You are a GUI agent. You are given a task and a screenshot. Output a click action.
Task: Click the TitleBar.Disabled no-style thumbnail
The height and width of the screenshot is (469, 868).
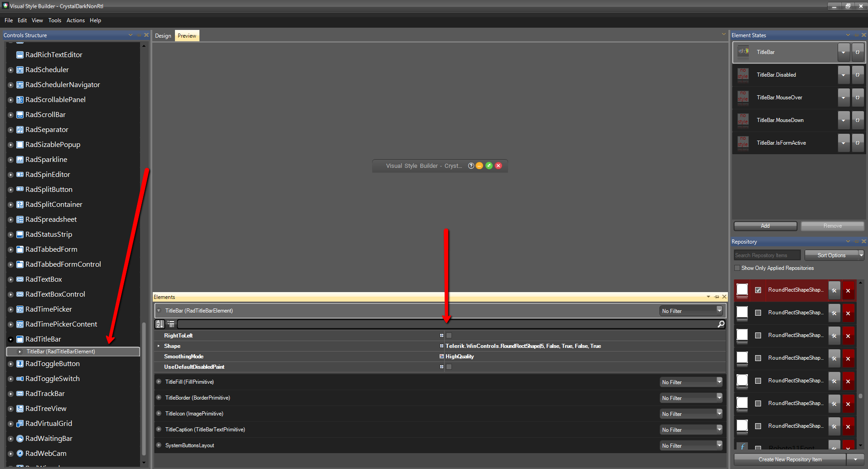[x=743, y=74]
